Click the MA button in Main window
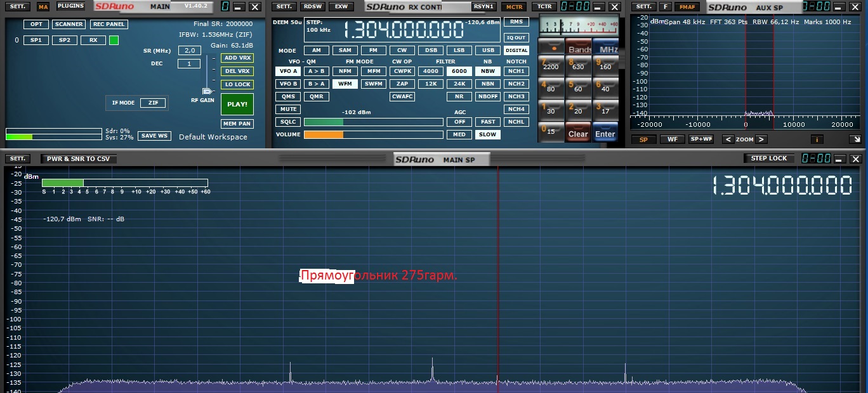This screenshot has width=868, height=393. 43,7
